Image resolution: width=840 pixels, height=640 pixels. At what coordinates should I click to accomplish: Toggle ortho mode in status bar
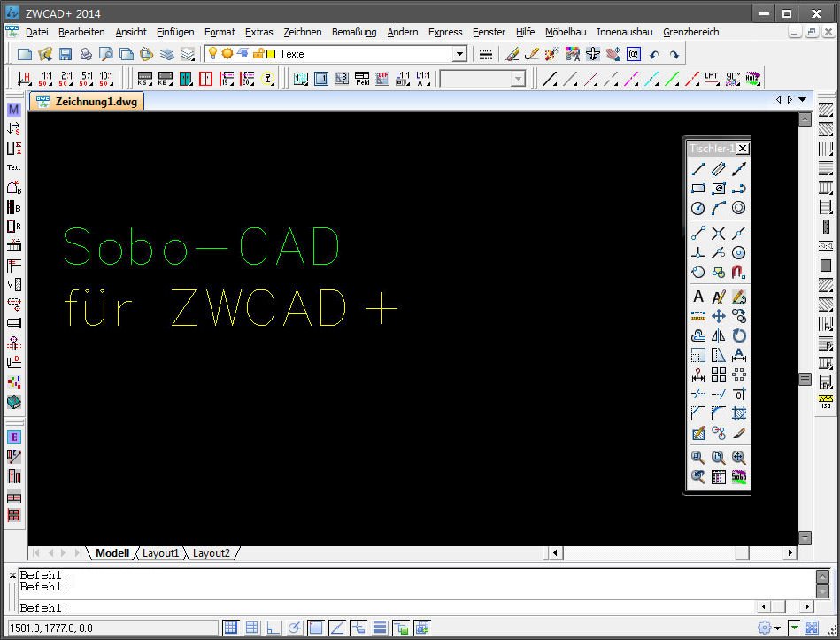coord(274,627)
